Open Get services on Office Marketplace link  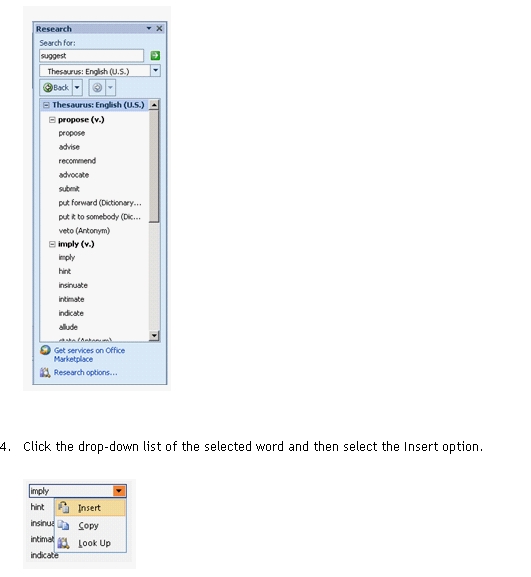[x=89, y=355]
